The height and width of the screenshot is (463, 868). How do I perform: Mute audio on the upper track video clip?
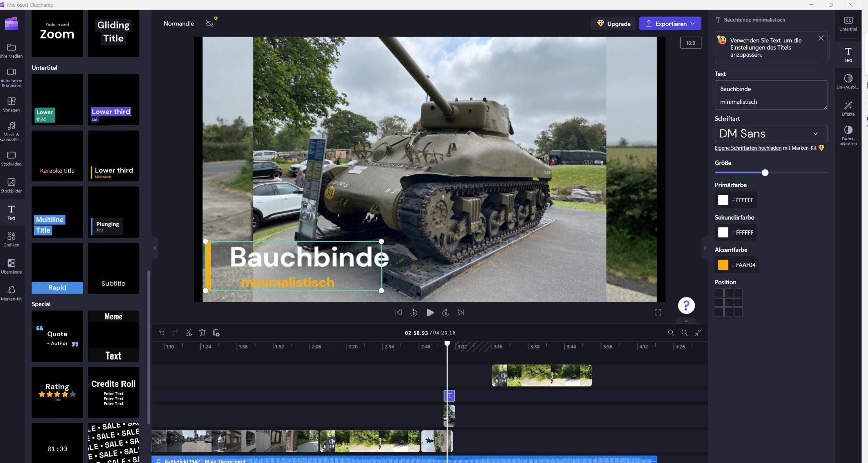coord(504,376)
